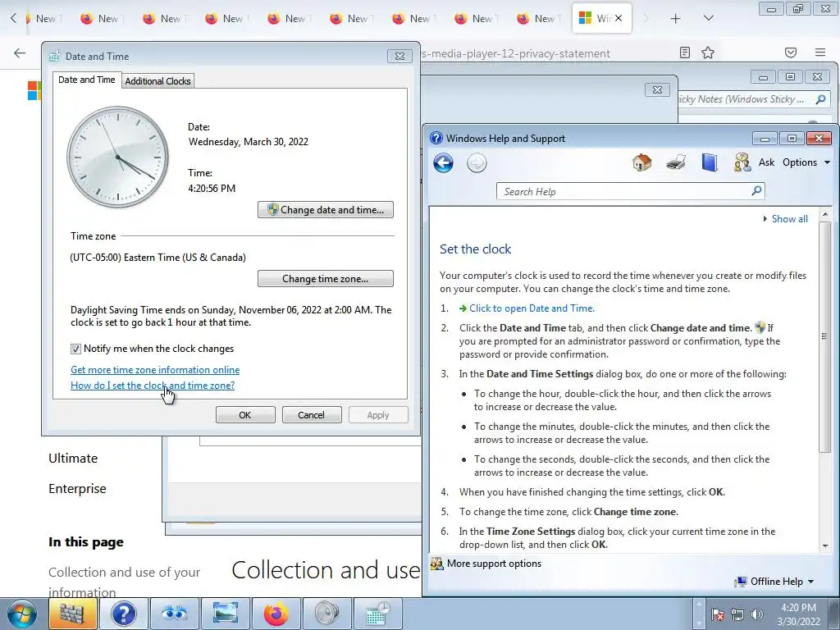Click the Search Help magnifier icon
Screen dimensions: 840x630
[756, 190]
